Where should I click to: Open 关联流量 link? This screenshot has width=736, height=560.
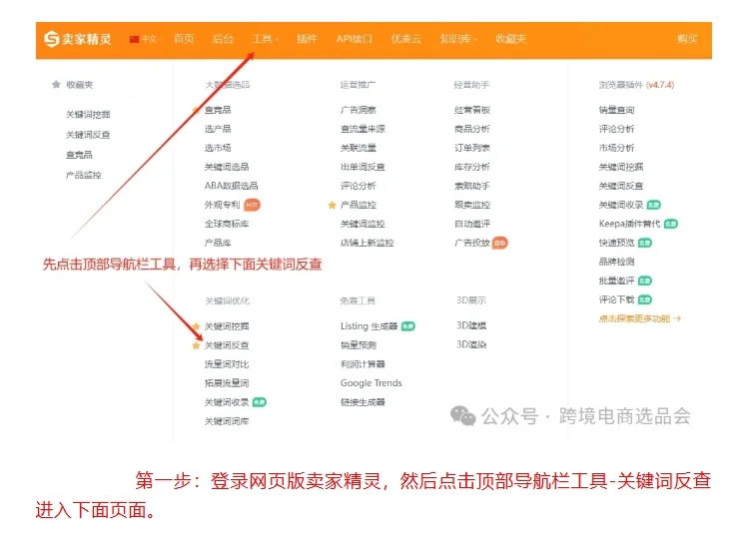[359, 148]
